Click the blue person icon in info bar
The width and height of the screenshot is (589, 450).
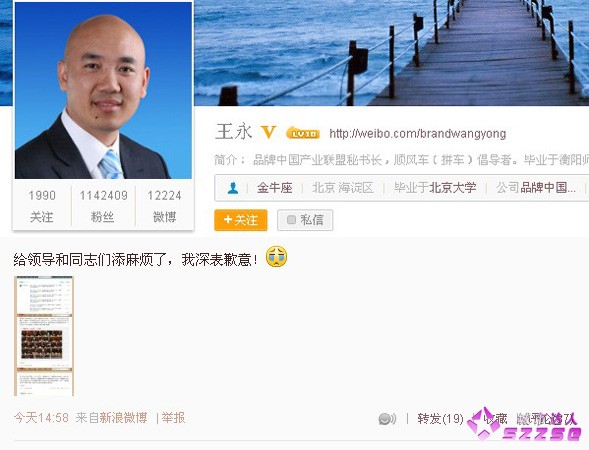(233, 187)
